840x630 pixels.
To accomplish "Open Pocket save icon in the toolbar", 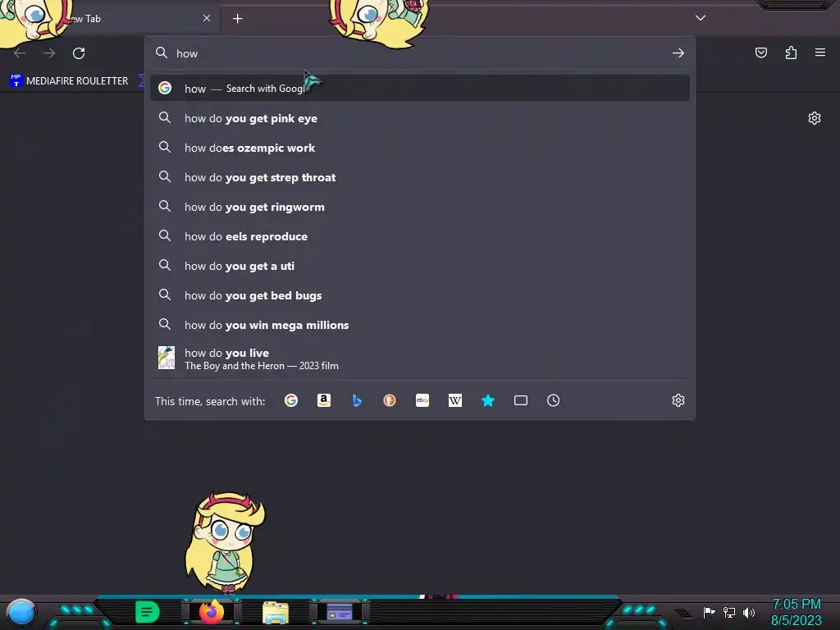I will [x=760, y=52].
